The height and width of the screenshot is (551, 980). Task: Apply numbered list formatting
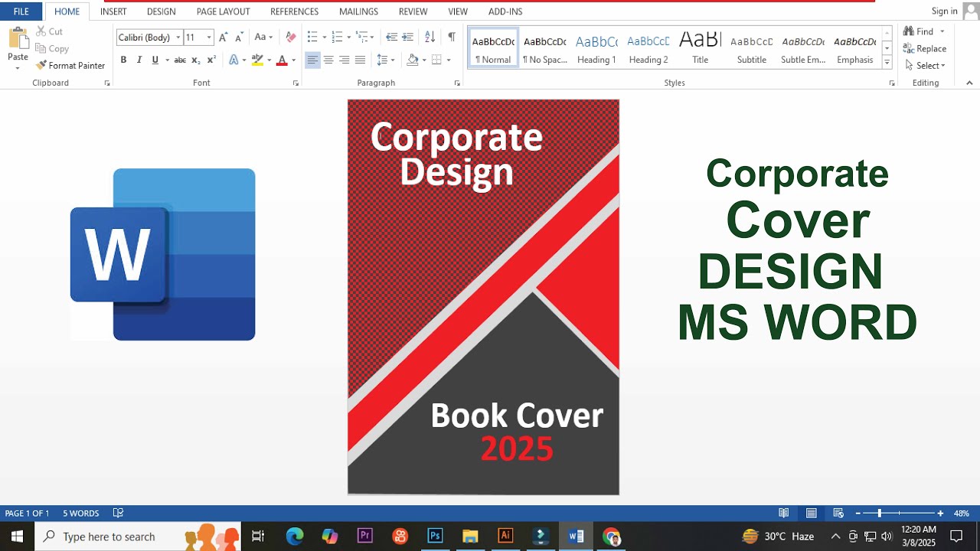pyautogui.click(x=337, y=37)
